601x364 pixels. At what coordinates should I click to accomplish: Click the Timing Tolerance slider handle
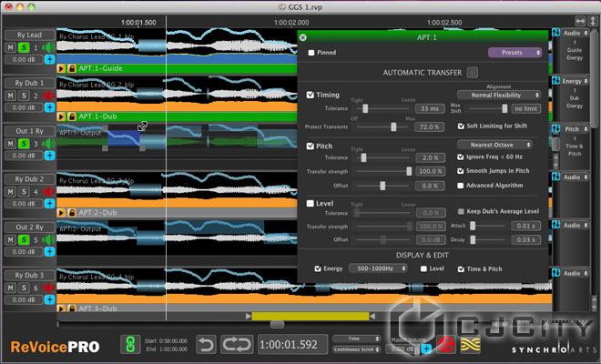(x=365, y=108)
